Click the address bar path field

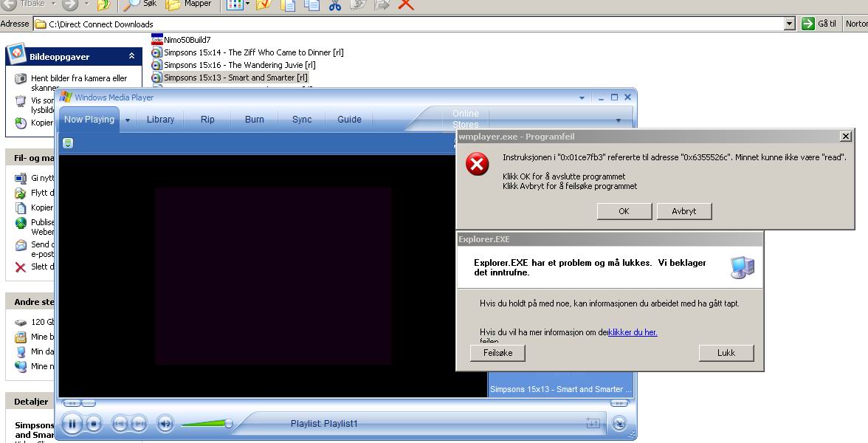tap(409, 24)
